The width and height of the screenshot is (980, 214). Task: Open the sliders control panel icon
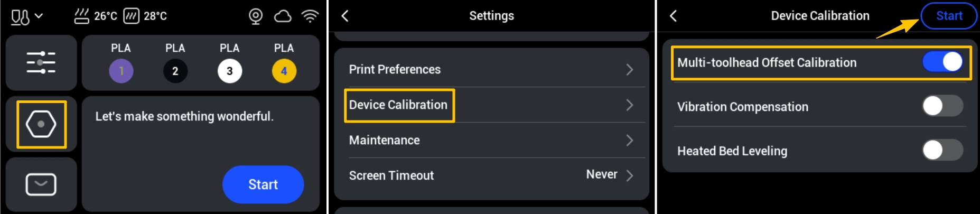pyautogui.click(x=41, y=62)
